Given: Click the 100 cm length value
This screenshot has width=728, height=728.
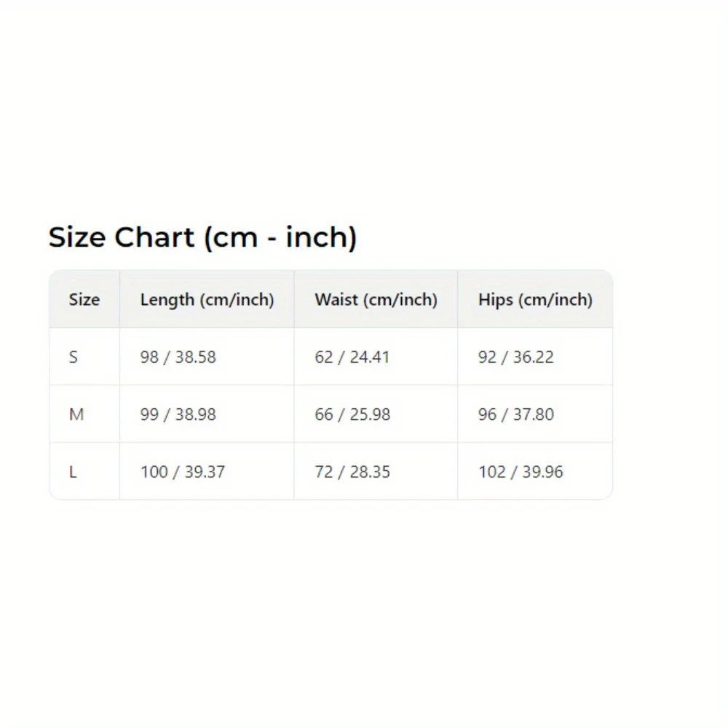Looking at the screenshot, I should pyautogui.click(x=154, y=472).
